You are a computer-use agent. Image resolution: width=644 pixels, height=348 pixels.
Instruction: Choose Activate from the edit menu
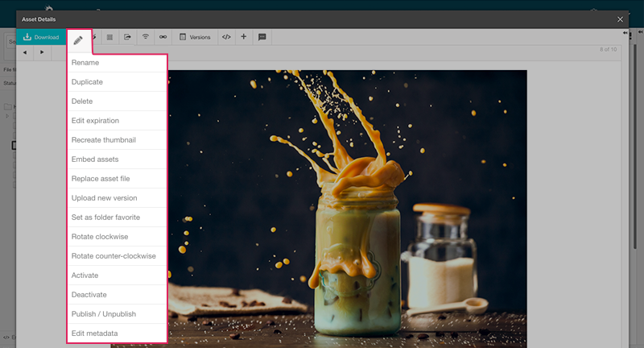(117, 275)
